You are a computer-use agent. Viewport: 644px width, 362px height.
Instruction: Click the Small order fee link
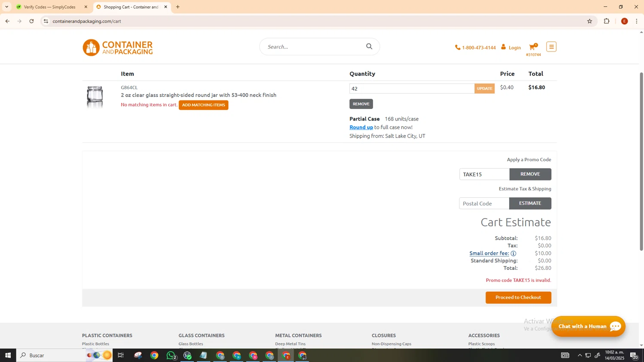pos(489,253)
